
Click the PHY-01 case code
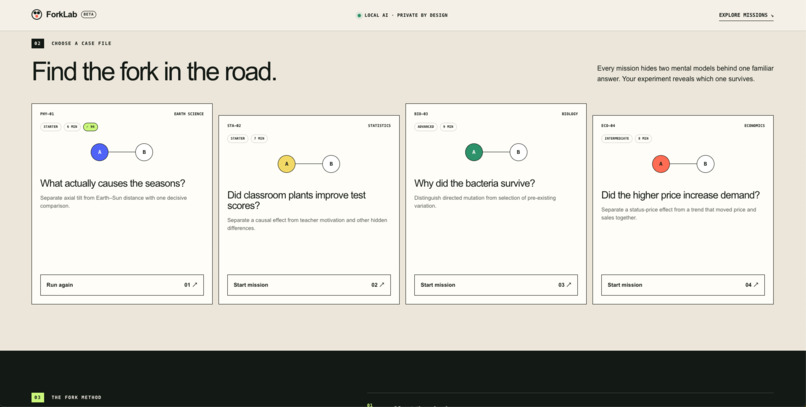click(x=47, y=114)
